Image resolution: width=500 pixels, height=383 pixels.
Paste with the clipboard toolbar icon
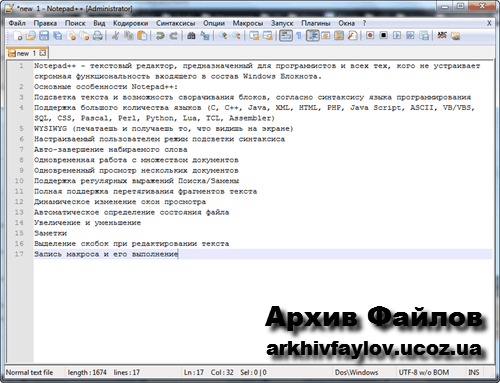[142, 36]
